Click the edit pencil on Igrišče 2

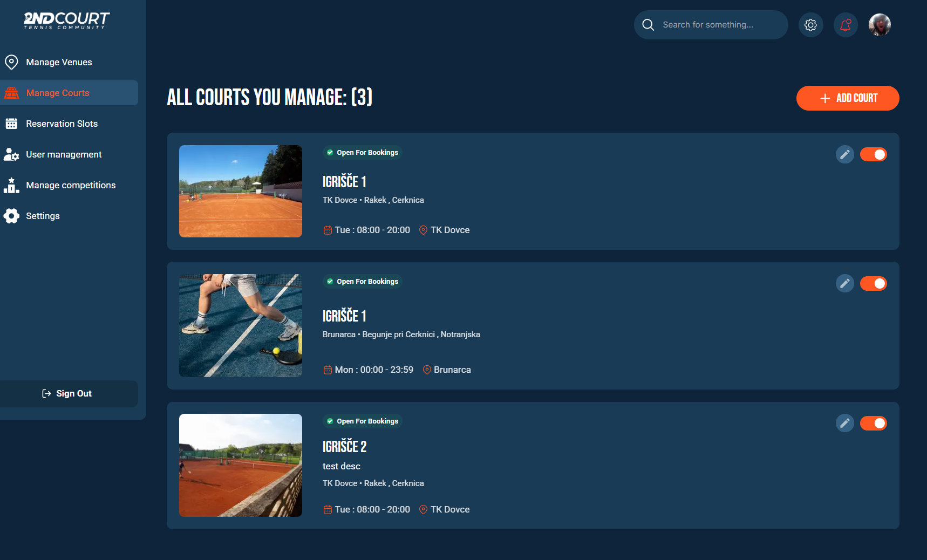(844, 423)
